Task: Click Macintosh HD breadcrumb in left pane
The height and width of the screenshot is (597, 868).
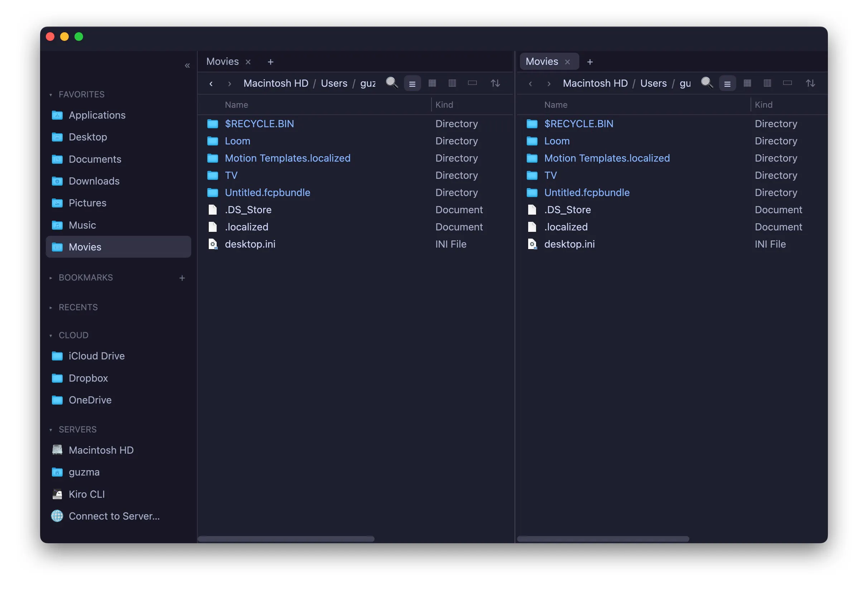Action: click(276, 83)
